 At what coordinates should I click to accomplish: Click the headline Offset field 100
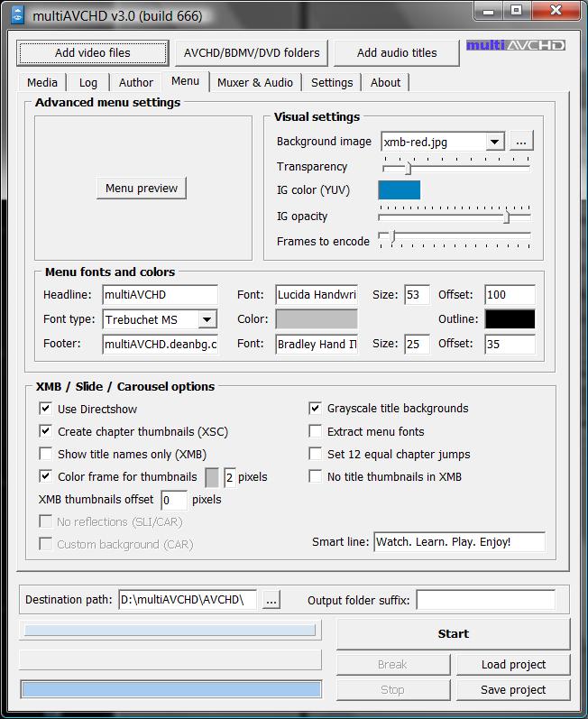point(510,294)
